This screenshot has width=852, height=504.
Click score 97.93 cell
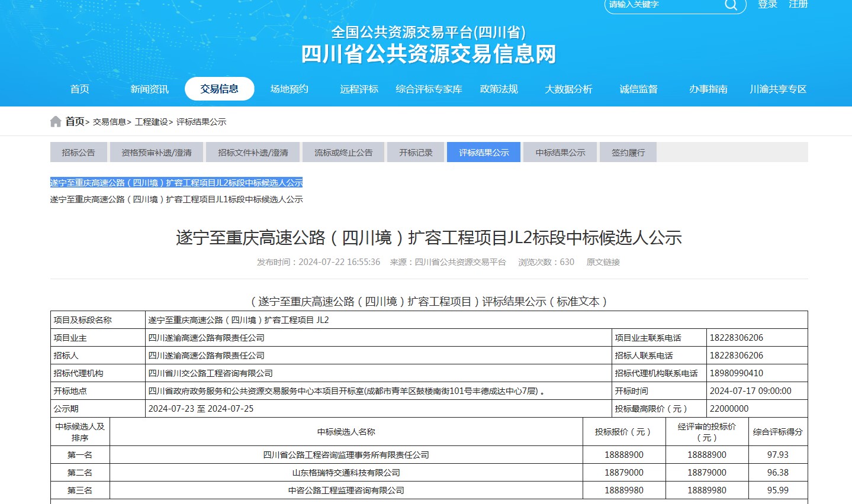pyautogui.click(x=778, y=455)
